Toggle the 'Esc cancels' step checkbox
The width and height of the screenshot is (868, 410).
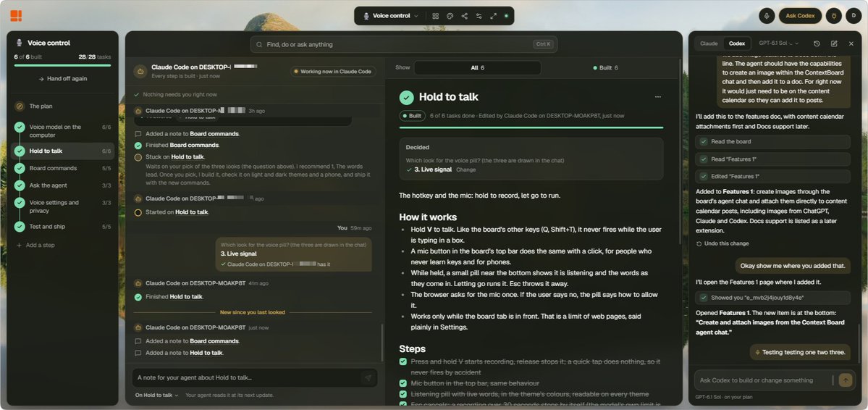pyautogui.click(x=403, y=405)
